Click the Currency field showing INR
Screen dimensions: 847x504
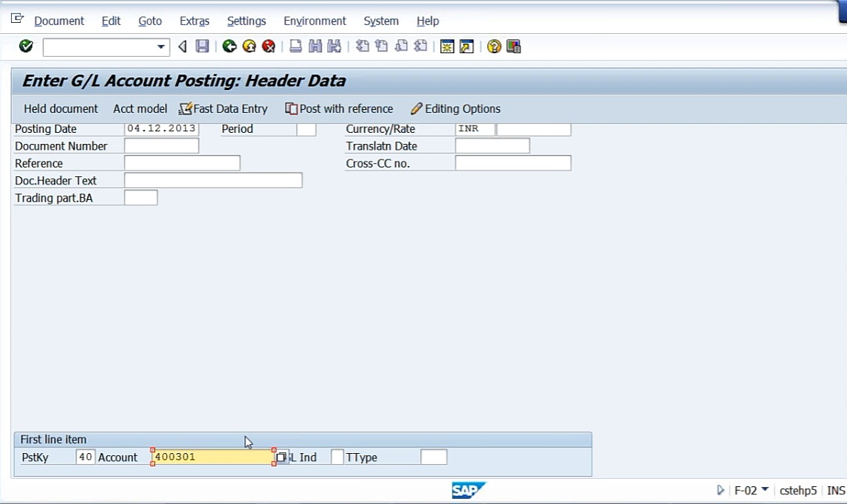[x=475, y=129]
